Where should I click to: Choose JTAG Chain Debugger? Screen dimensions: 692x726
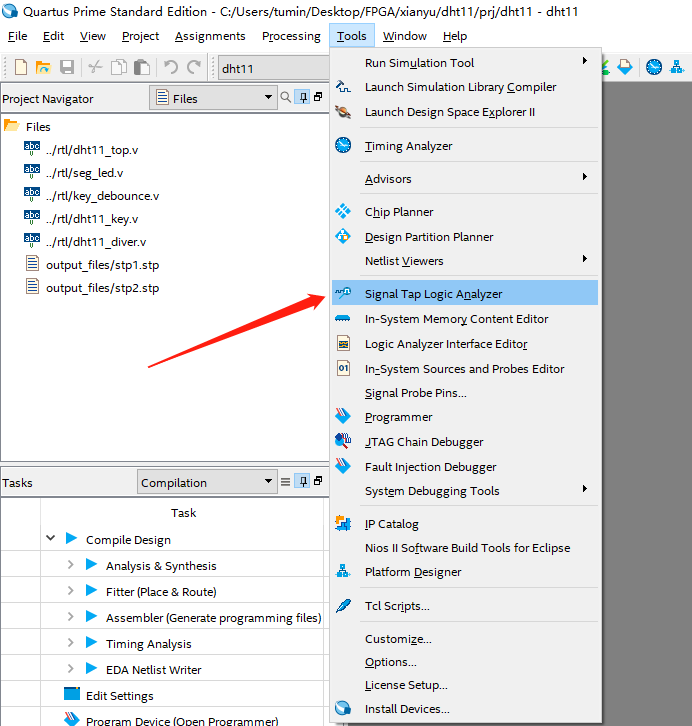click(x=465, y=442)
